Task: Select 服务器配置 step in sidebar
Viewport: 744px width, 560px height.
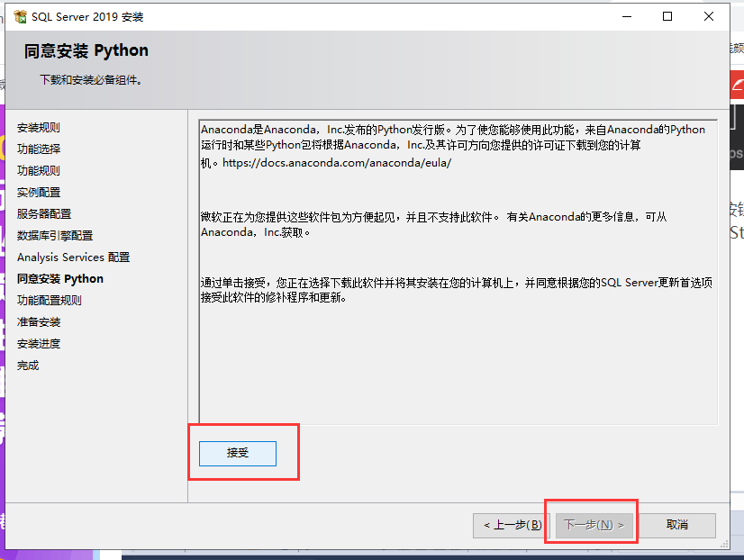Action: click(44, 214)
